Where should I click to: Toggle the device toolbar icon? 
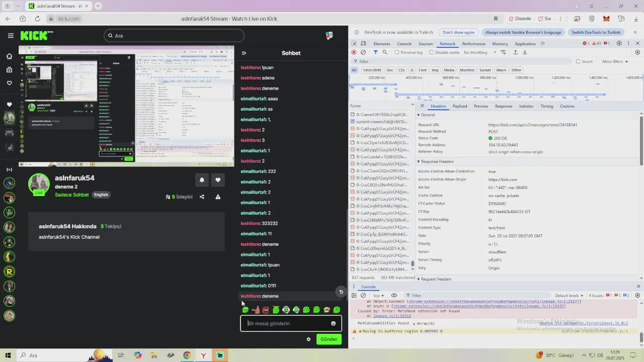pos(364,44)
